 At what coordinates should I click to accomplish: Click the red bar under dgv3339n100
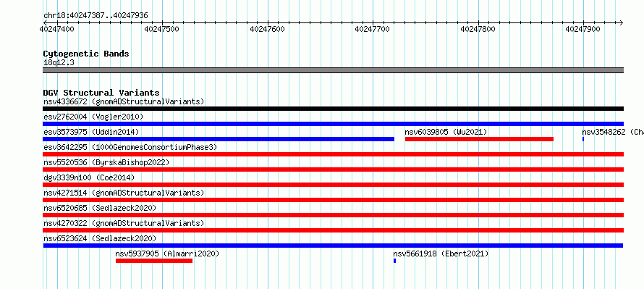tap(334, 185)
